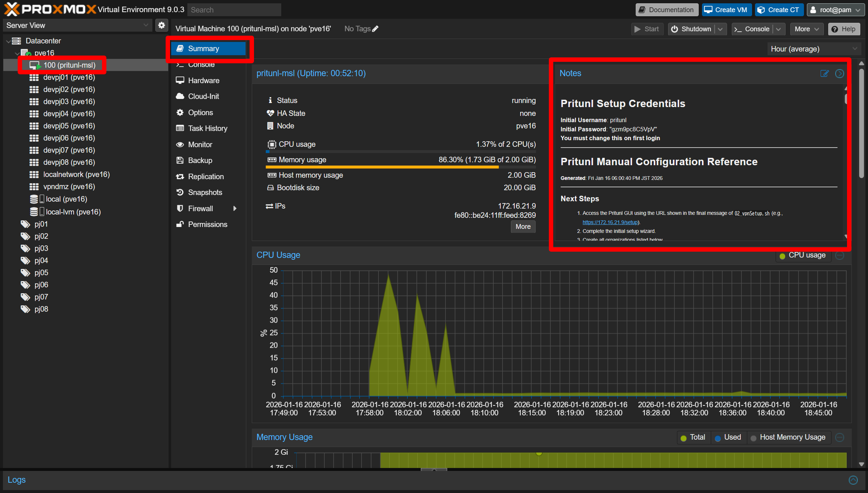Open the Shutdown split-button dropdown arrow

[720, 29]
